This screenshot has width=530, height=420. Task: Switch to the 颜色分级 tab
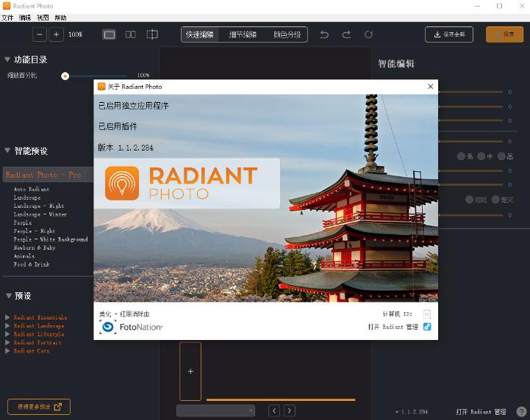pos(287,35)
